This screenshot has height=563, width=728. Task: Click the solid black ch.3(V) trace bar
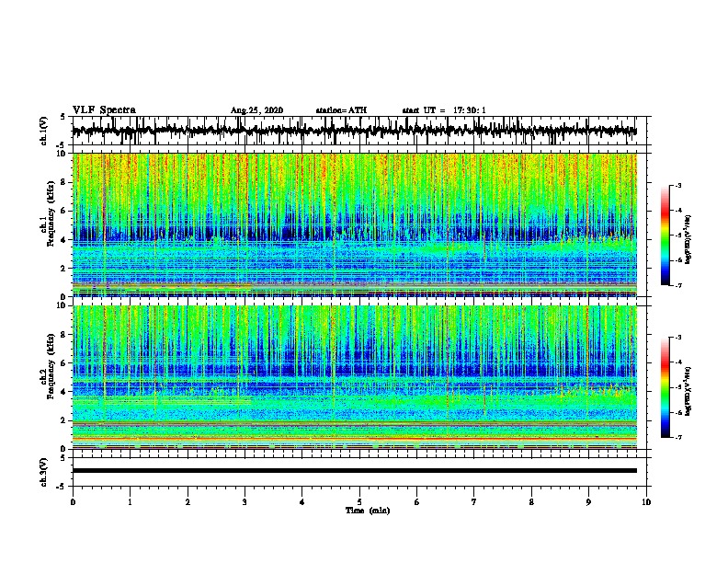354,471
